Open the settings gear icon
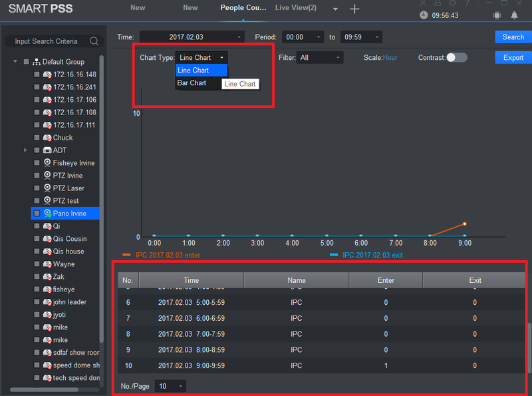 pos(453,3)
